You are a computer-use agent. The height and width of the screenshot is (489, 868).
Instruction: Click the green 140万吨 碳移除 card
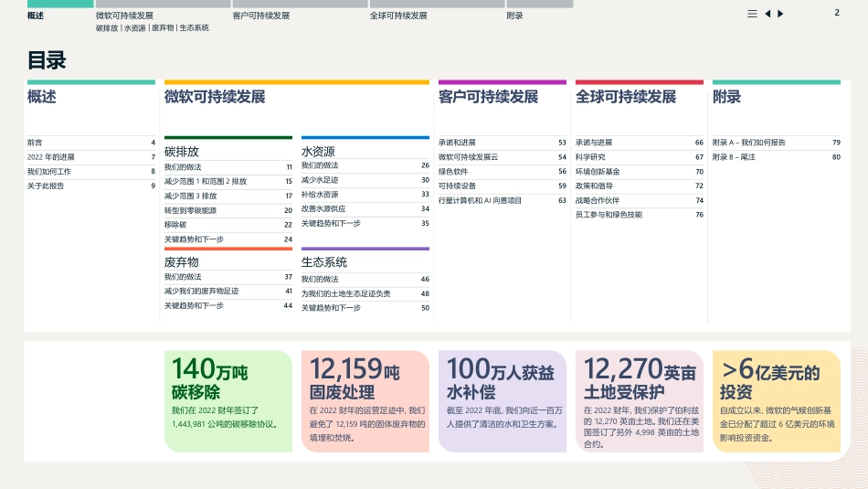[x=228, y=401]
